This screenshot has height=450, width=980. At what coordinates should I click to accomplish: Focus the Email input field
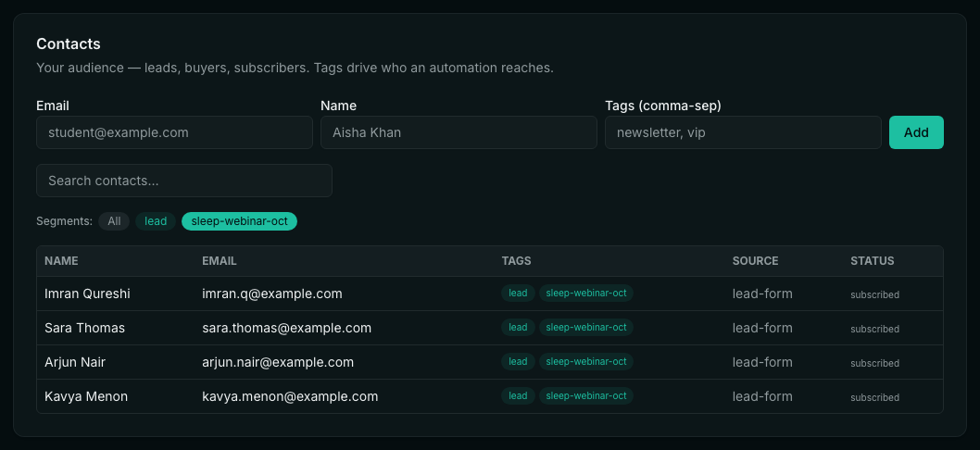click(174, 132)
